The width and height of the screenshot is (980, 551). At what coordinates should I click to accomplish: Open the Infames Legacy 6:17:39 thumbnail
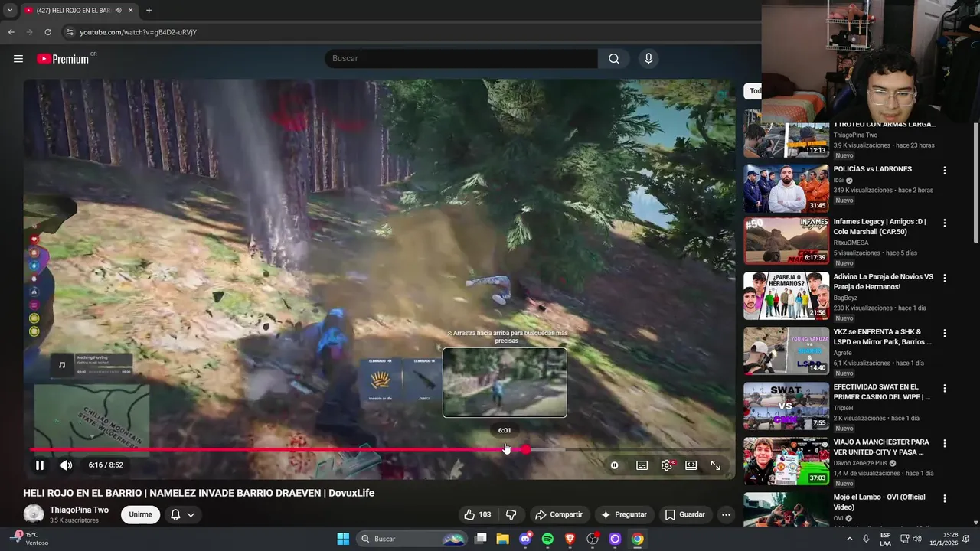point(786,240)
